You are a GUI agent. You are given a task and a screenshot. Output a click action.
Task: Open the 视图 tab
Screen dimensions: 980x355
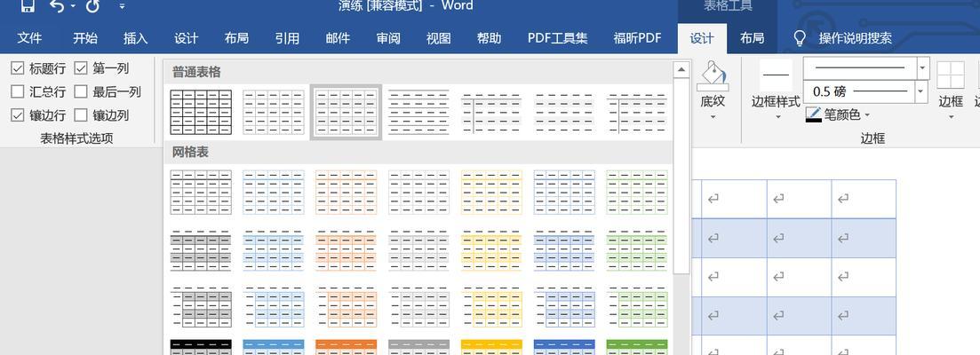coord(439,39)
